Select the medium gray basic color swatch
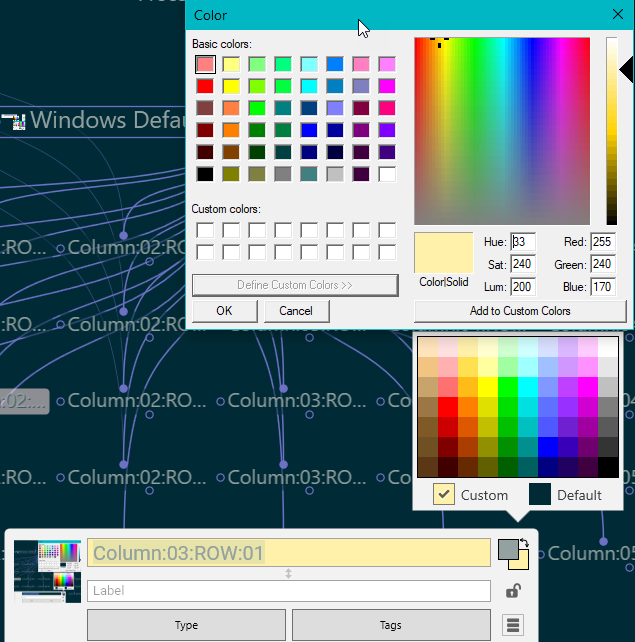 (x=283, y=174)
